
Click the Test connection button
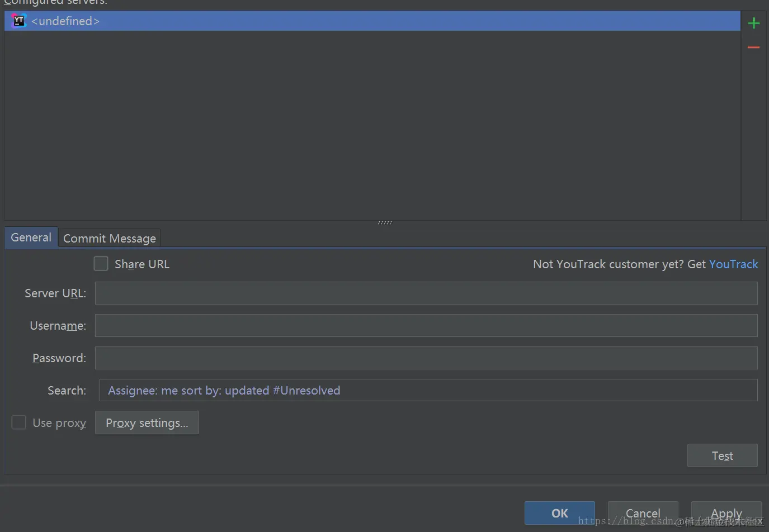[x=722, y=455]
